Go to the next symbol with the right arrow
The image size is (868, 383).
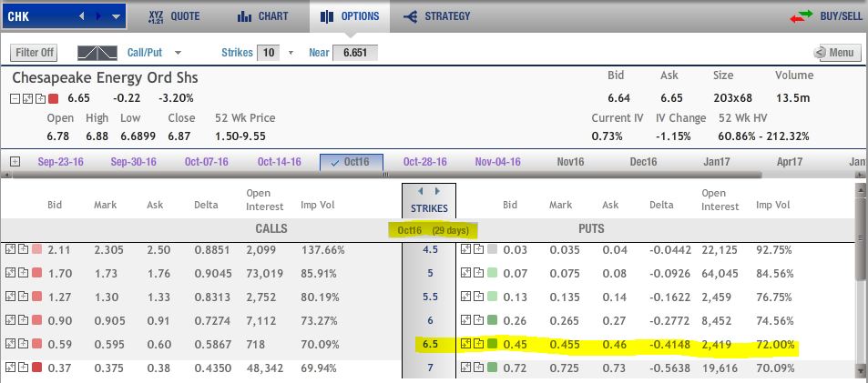[98, 16]
